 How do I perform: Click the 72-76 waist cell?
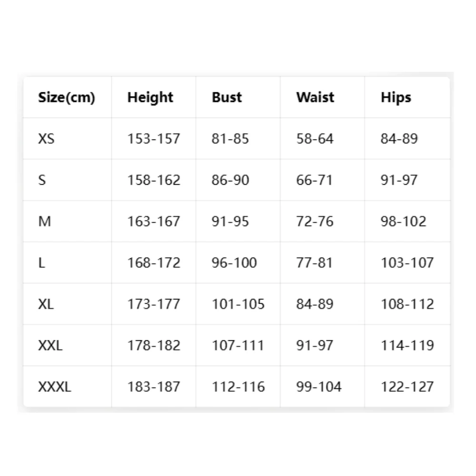[x=315, y=221]
